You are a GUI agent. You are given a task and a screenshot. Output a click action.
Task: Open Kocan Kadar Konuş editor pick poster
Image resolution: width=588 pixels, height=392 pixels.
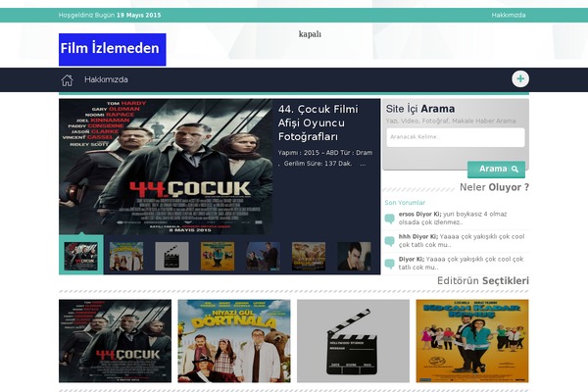click(x=472, y=341)
